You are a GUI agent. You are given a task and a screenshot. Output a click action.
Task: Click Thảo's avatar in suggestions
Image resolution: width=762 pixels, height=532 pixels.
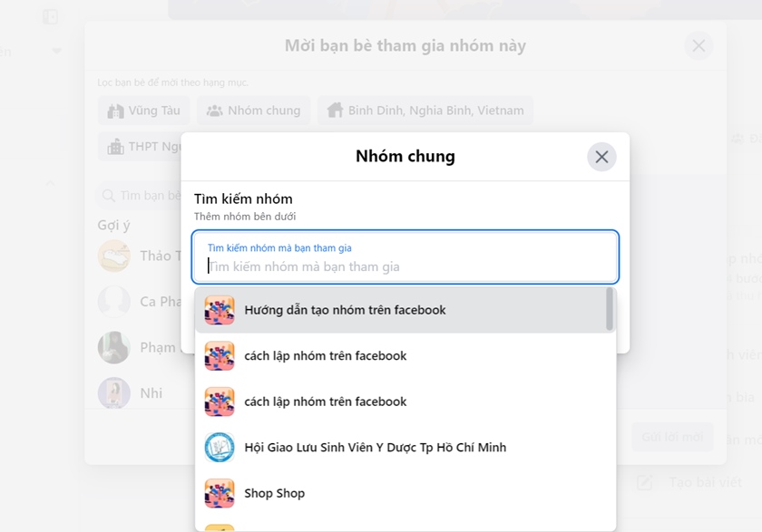pos(113,256)
